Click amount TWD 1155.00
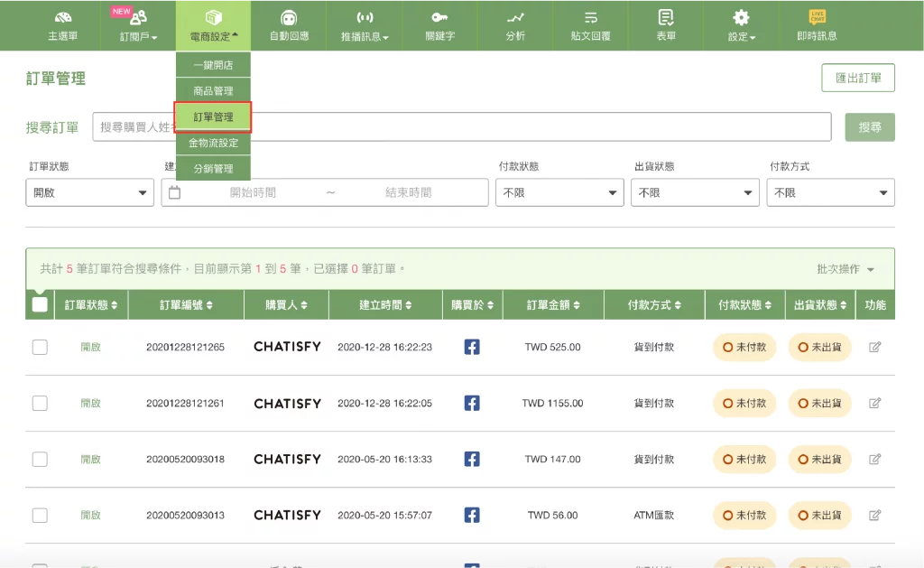 point(553,403)
